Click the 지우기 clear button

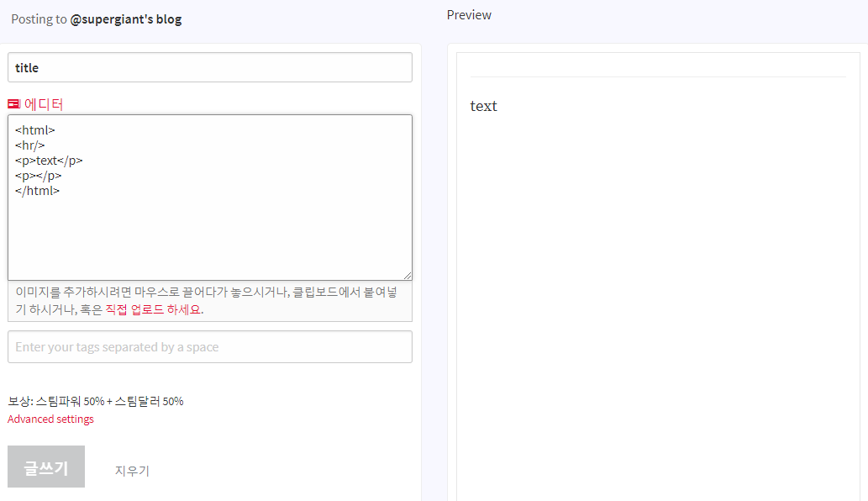tap(132, 471)
